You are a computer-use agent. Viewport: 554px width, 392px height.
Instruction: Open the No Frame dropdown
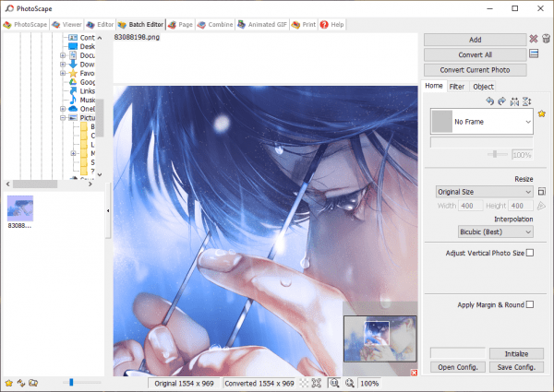click(482, 122)
